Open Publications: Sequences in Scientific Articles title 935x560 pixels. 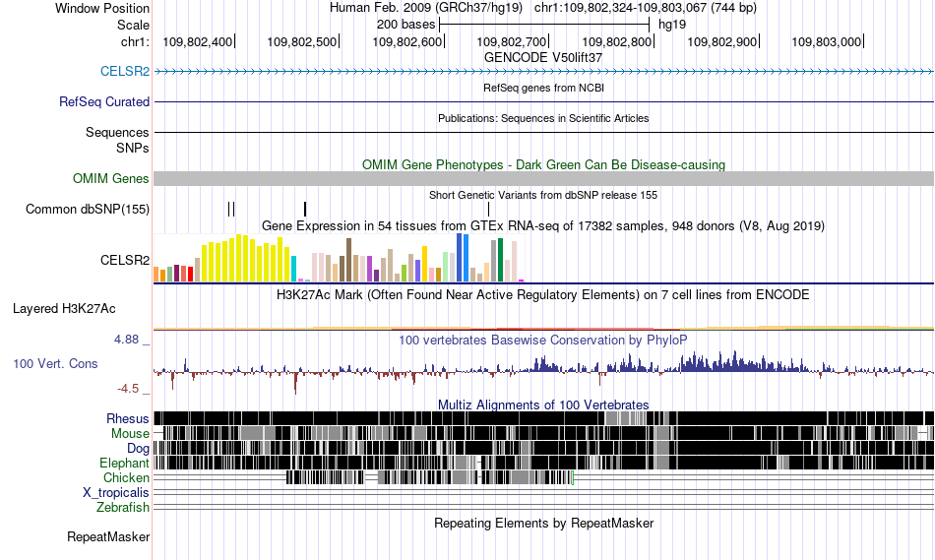click(x=543, y=118)
